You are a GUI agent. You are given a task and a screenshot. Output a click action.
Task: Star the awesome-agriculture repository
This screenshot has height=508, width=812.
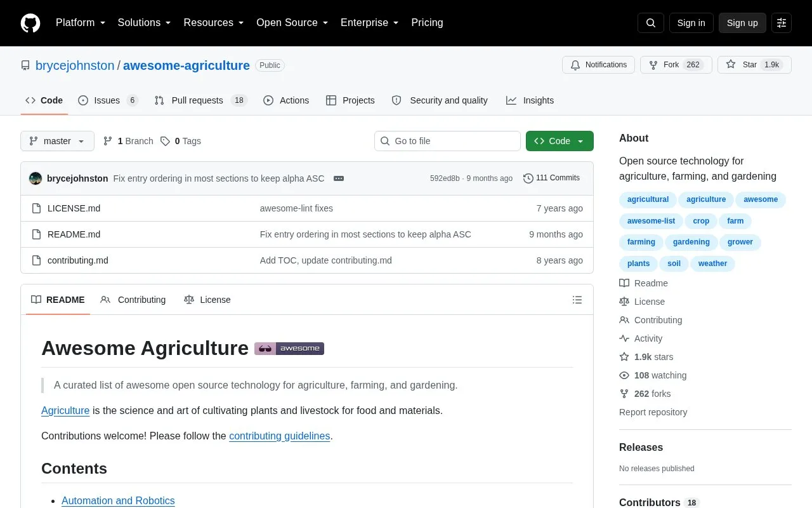[x=754, y=65]
